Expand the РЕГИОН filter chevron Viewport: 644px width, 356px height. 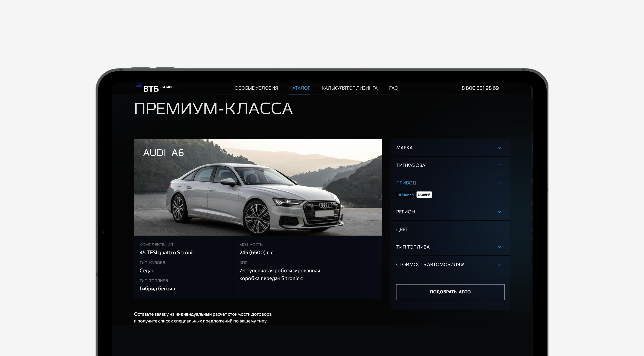pyautogui.click(x=499, y=212)
